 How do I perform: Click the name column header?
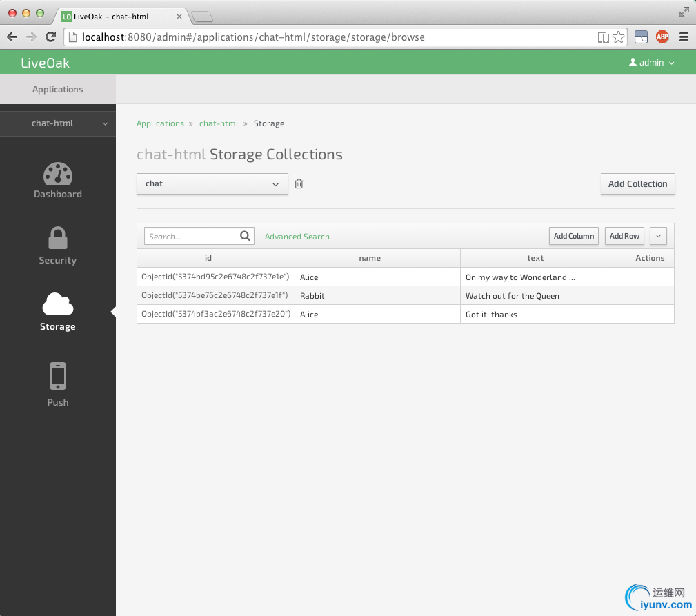tap(378, 258)
